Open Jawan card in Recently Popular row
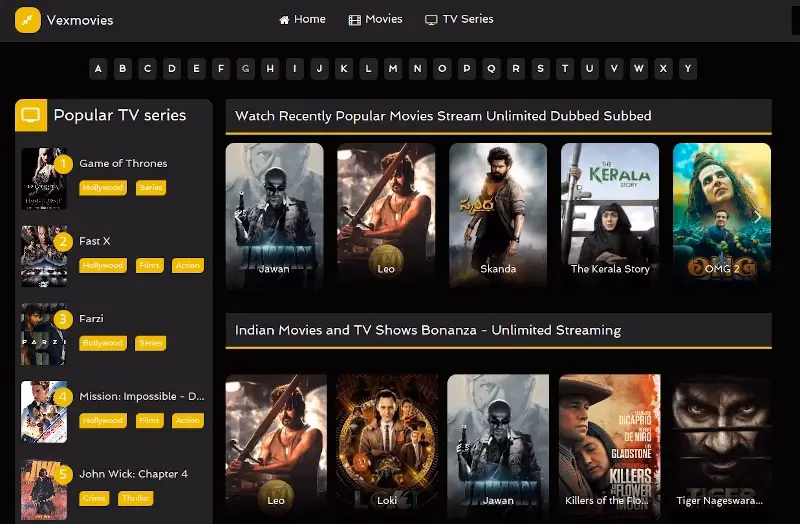The image size is (800, 524). 274,216
